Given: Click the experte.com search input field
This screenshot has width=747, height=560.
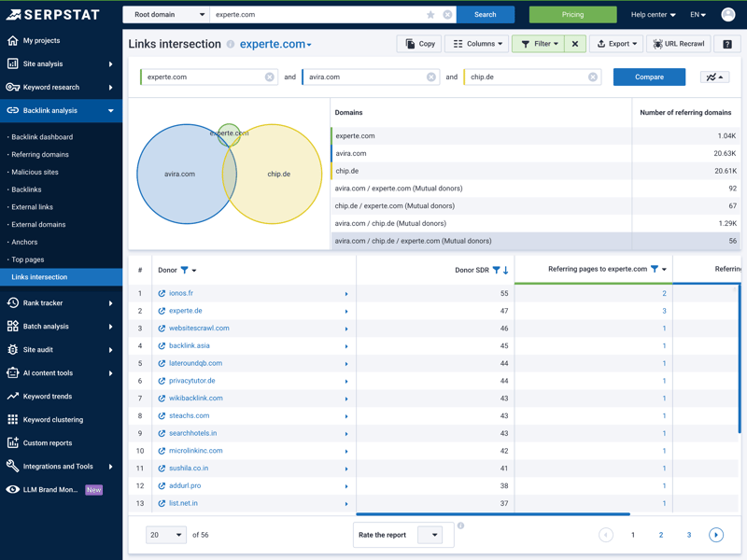Looking at the screenshot, I should 317,15.
